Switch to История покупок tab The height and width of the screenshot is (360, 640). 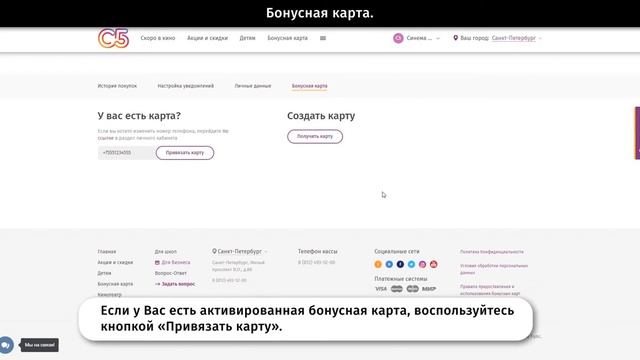(x=117, y=86)
